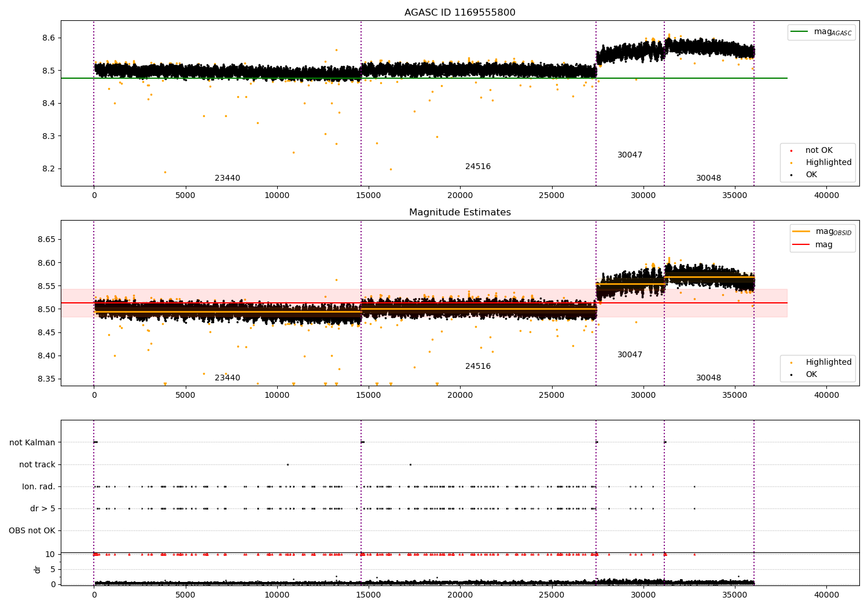Click the rotated "dr" axis label
Viewport: 868px width, 608px height.
tap(38, 569)
